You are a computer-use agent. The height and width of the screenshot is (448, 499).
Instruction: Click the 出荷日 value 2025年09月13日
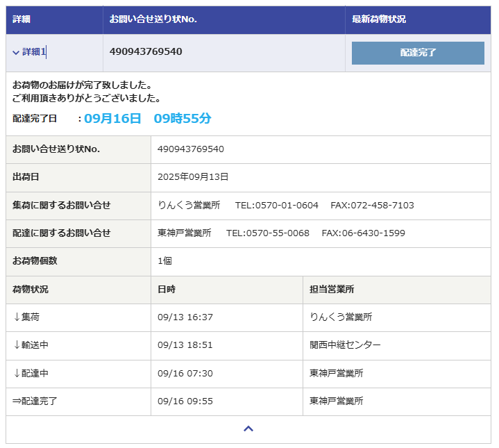[193, 177]
